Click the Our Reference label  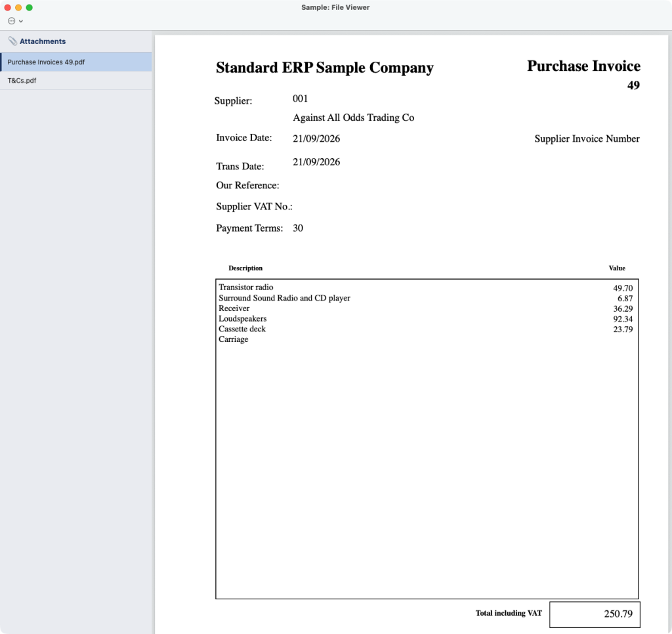pyautogui.click(x=247, y=185)
